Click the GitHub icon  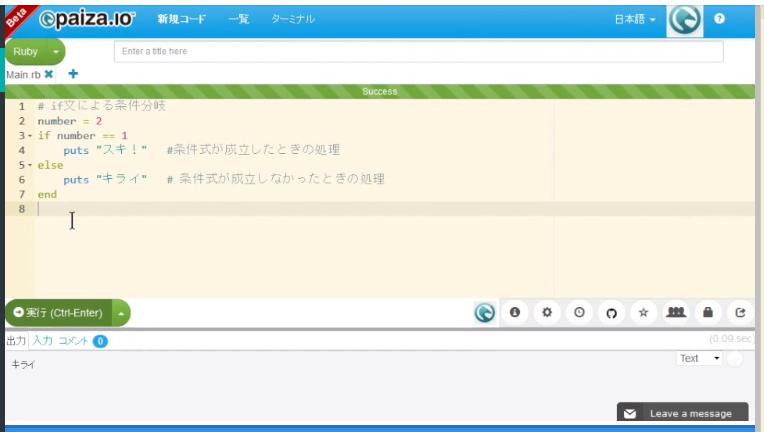(x=611, y=313)
